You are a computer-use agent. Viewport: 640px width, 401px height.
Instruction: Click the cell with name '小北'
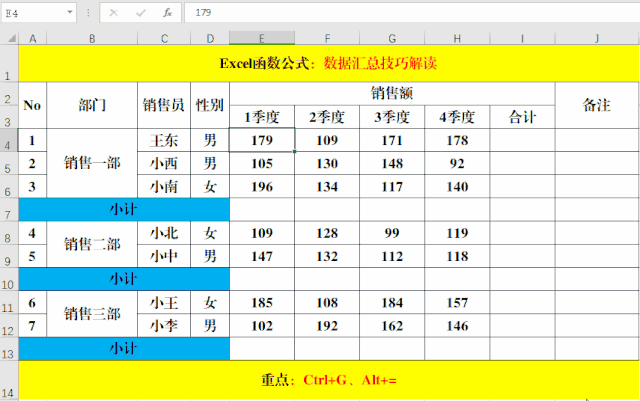(164, 233)
